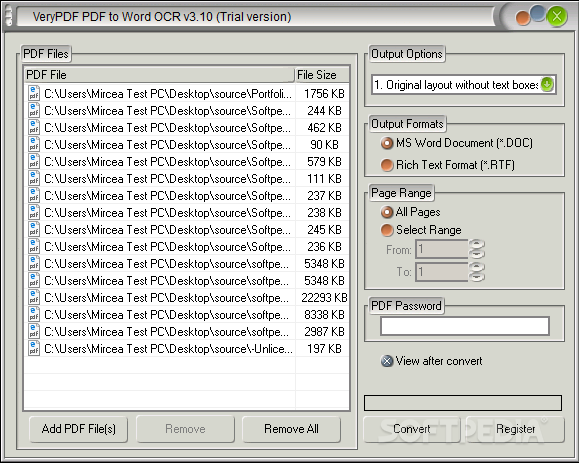Click the PDF icon of the 238 KB file
The image size is (579, 463).
pyautogui.click(x=34, y=212)
